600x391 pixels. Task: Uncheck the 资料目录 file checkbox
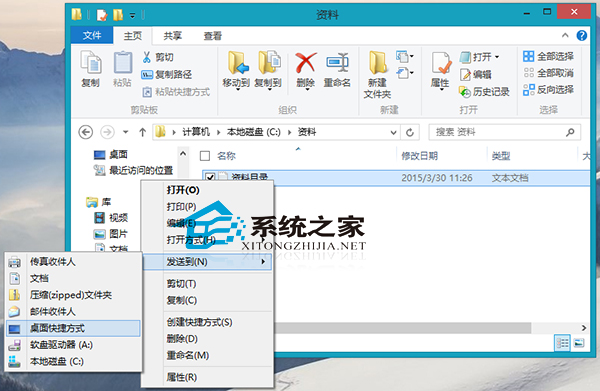tap(210, 178)
